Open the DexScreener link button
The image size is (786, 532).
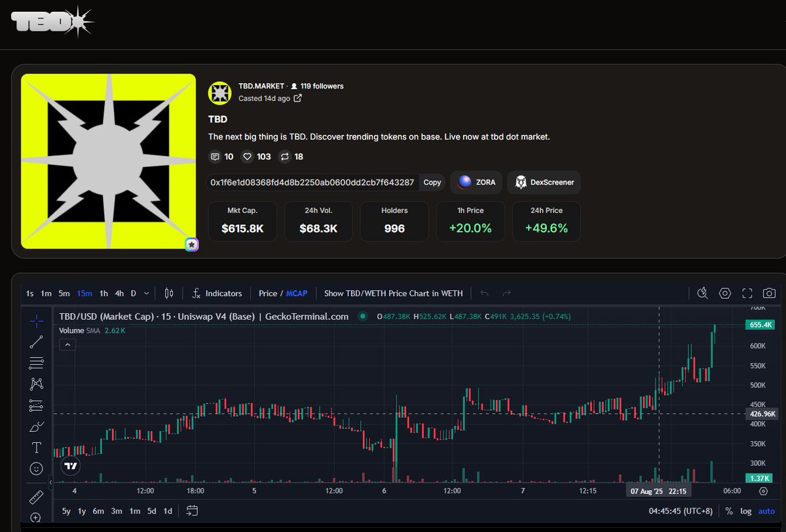[x=544, y=182]
